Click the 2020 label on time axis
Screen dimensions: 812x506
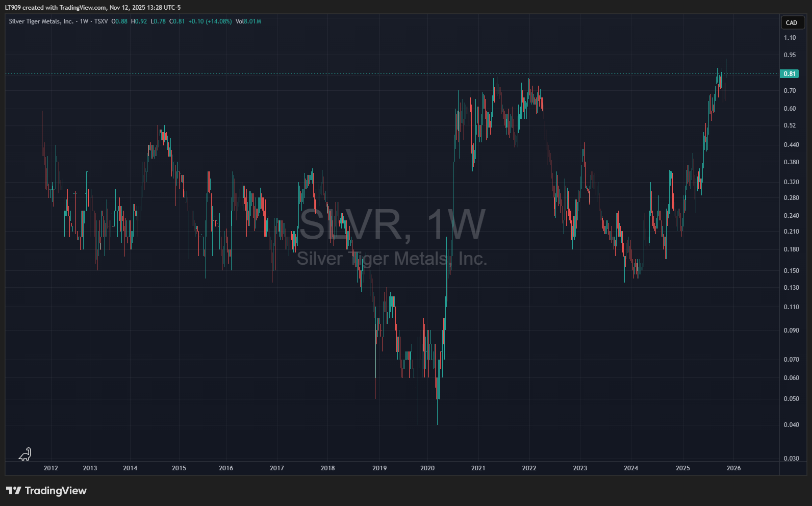[x=427, y=468]
